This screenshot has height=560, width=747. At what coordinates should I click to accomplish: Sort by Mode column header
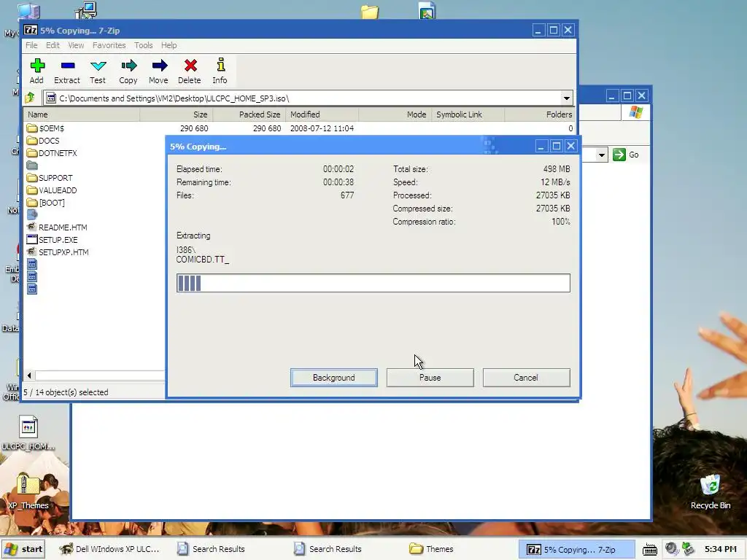(395, 114)
